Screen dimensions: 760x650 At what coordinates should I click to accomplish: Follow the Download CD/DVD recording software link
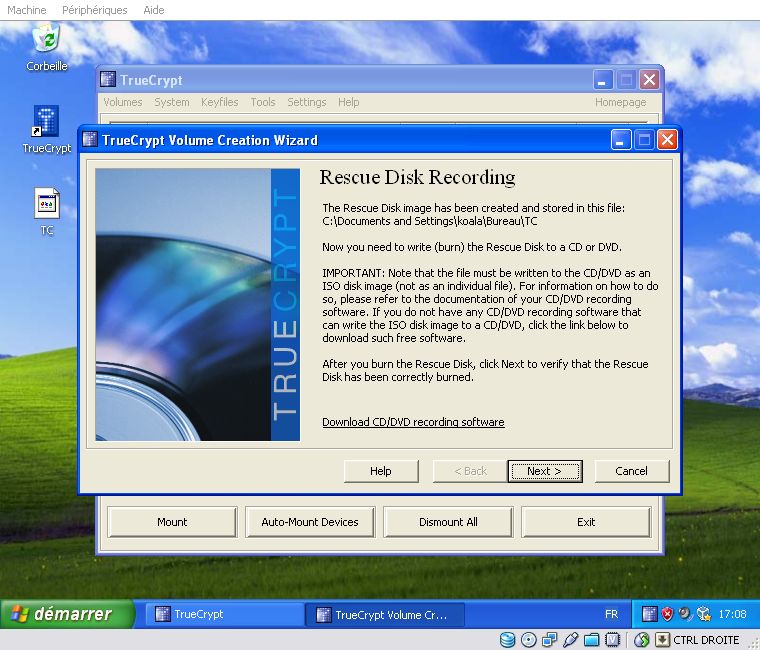coord(413,422)
